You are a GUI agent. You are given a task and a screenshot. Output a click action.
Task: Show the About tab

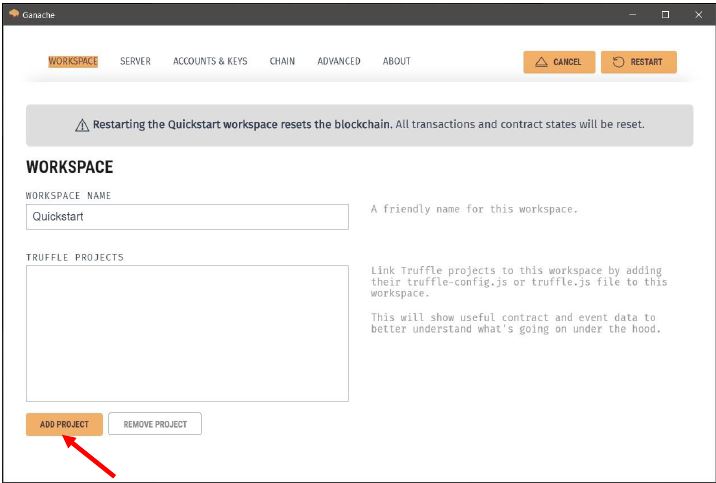tap(396, 61)
